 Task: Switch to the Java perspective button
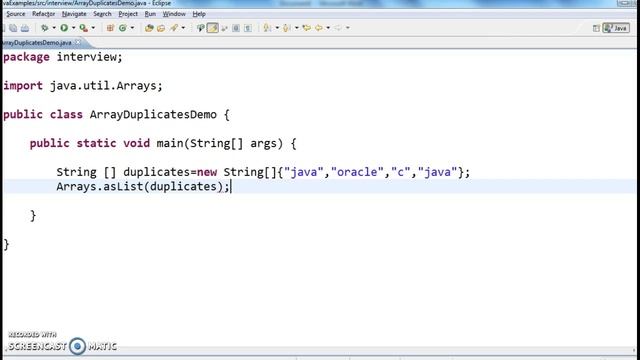tap(616, 28)
